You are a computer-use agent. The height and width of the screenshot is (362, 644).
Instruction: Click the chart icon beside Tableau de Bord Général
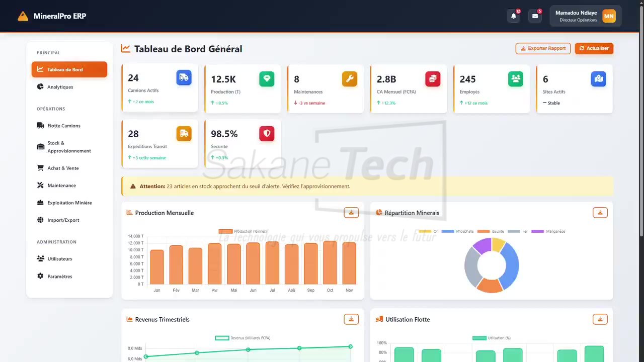pyautogui.click(x=125, y=49)
